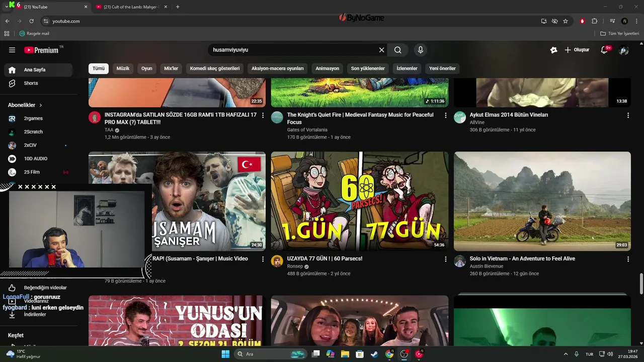
Task: Go to Ana Sayfa in sidebar
Action: pos(38,70)
